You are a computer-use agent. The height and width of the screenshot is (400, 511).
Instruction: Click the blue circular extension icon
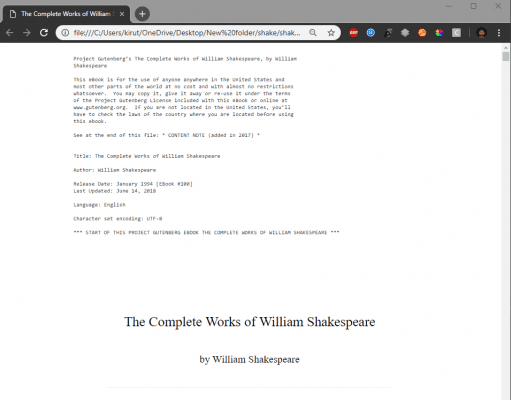pyautogui.click(x=371, y=33)
